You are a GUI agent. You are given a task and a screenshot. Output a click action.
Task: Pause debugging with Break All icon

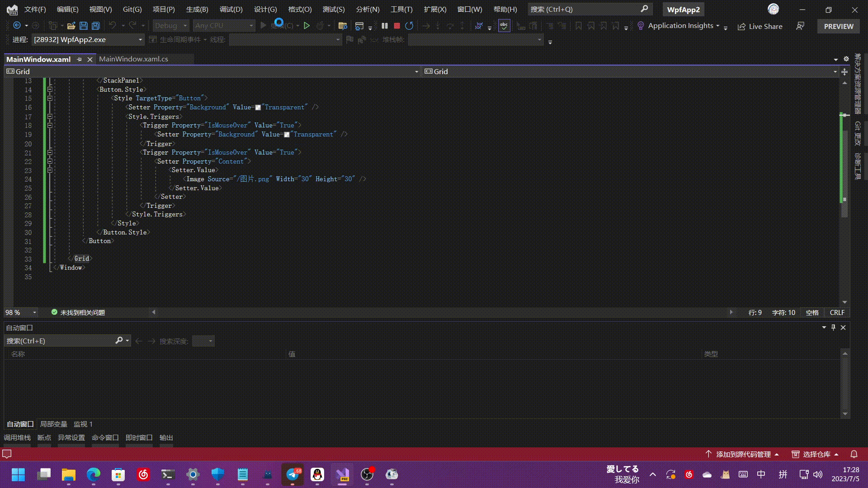(x=385, y=26)
